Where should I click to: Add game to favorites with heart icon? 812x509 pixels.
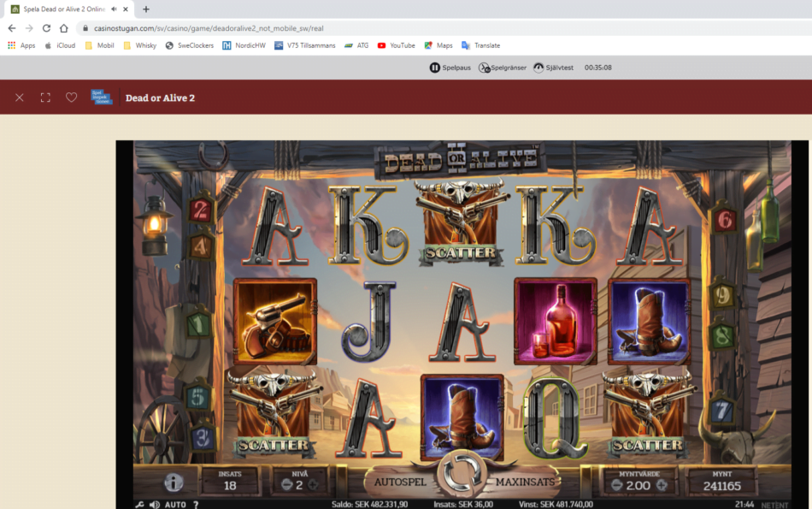[72, 98]
